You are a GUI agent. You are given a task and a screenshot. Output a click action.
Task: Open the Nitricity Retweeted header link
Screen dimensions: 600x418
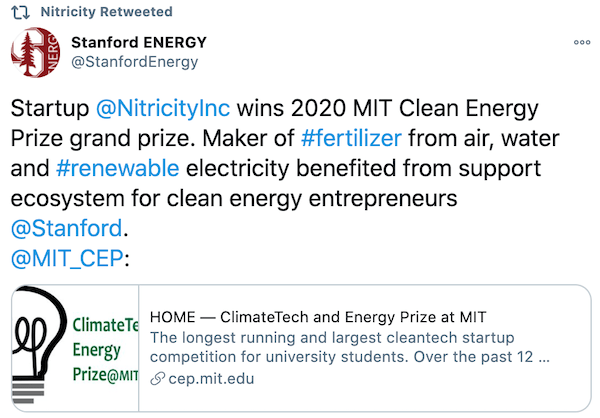tap(113, 12)
